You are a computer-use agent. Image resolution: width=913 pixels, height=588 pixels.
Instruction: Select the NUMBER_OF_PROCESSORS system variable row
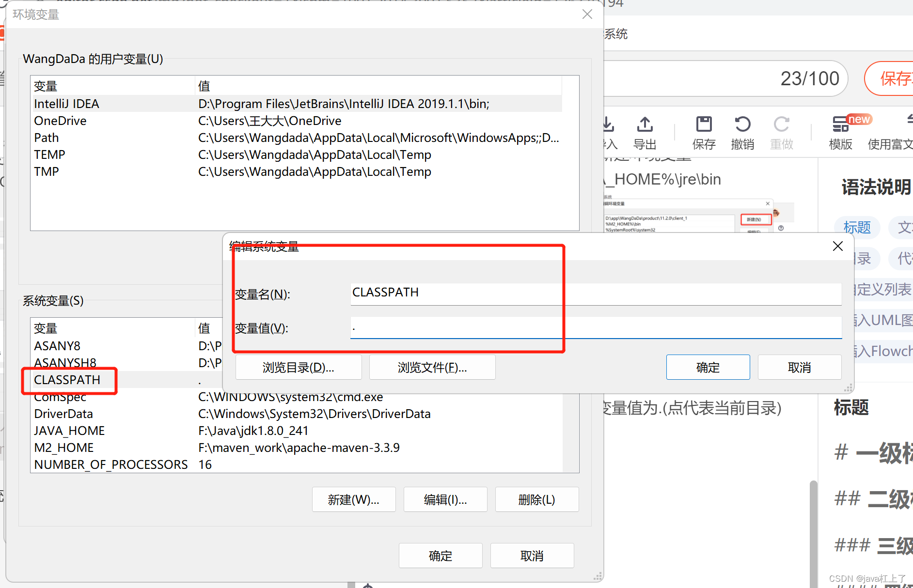point(297,464)
